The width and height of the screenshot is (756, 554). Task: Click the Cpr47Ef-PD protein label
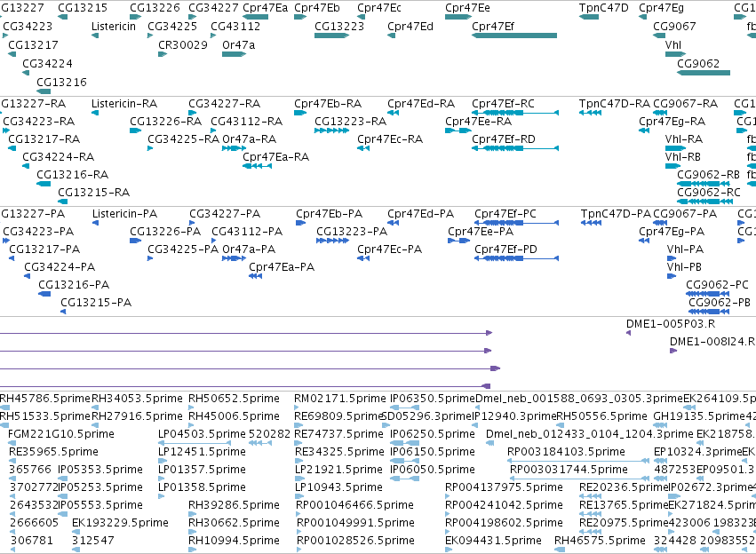(505, 249)
